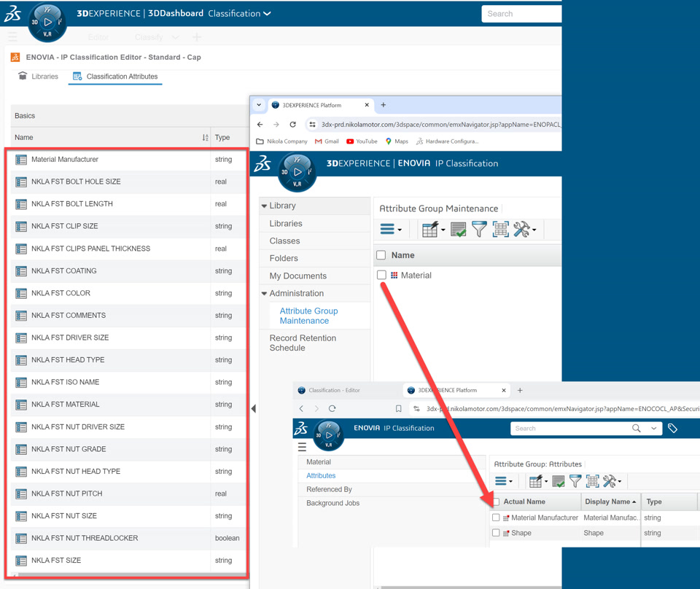The width and height of the screenshot is (700, 589).
Task: Click the NKLA FST COATING row icon
Action: (x=21, y=271)
